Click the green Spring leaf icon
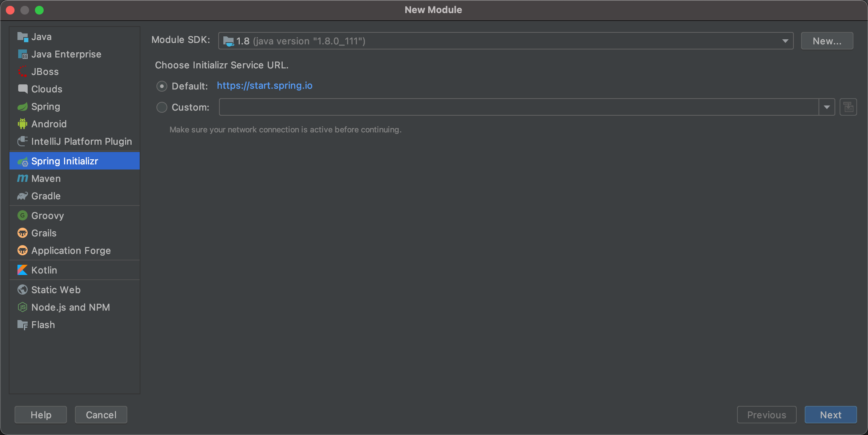Image resolution: width=868 pixels, height=435 pixels. click(23, 107)
